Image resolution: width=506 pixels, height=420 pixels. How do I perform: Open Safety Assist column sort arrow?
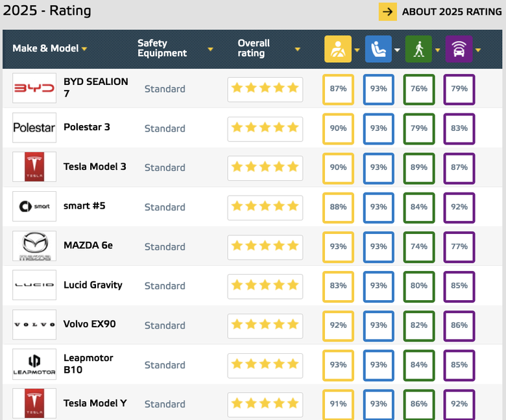pyautogui.click(x=478, y=49)
